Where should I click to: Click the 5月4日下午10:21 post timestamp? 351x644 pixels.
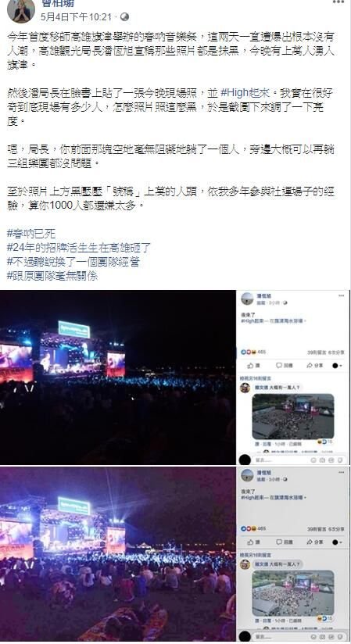tap(76, 17)
